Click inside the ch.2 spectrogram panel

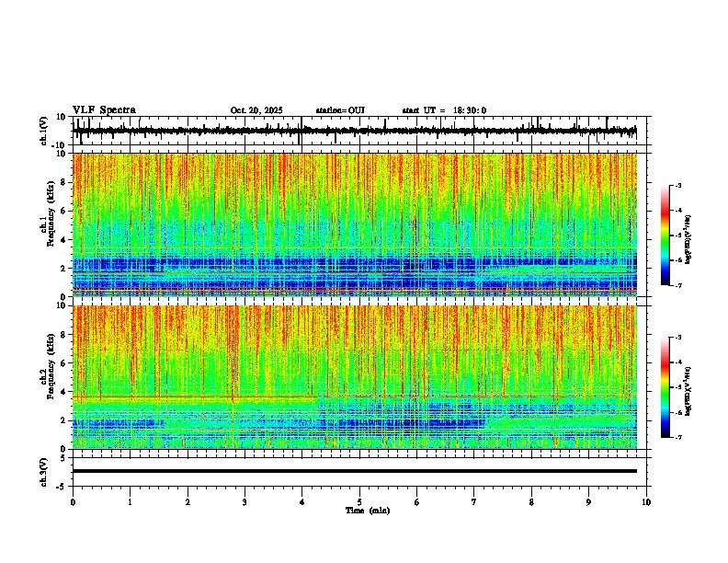pos(355,377)
